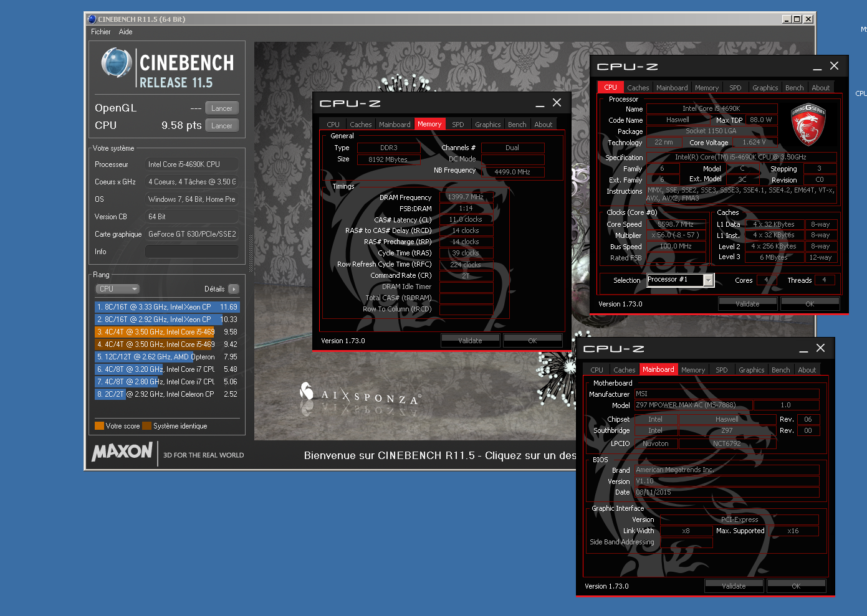Click OK in CPU-Z CPU window
Viewport: 867px width, 616px height.
point(810,304)
